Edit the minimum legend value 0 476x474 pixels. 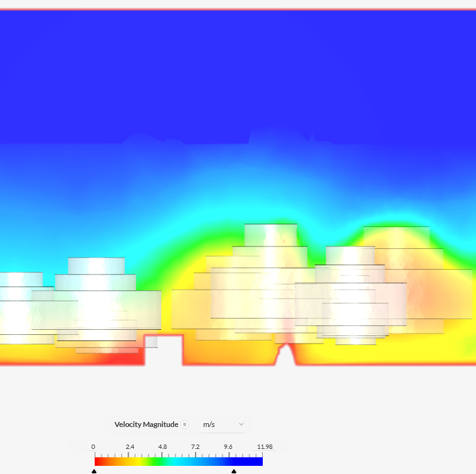coord(93,446)
